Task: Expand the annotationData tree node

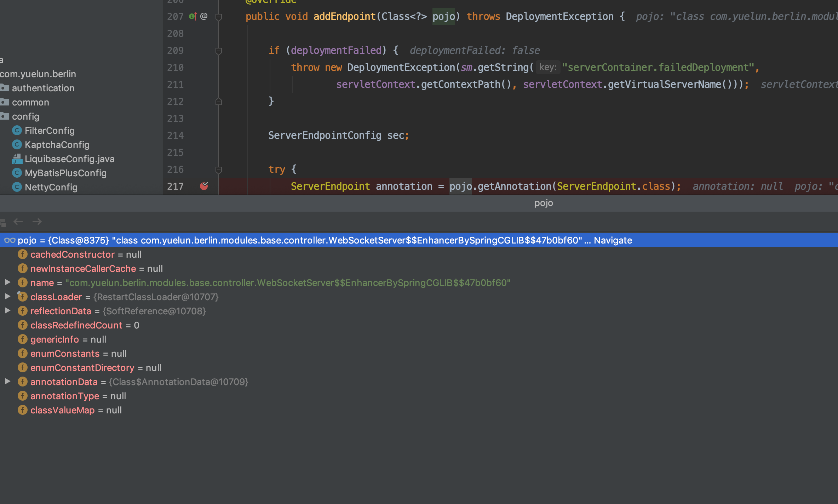Action: 7,382
